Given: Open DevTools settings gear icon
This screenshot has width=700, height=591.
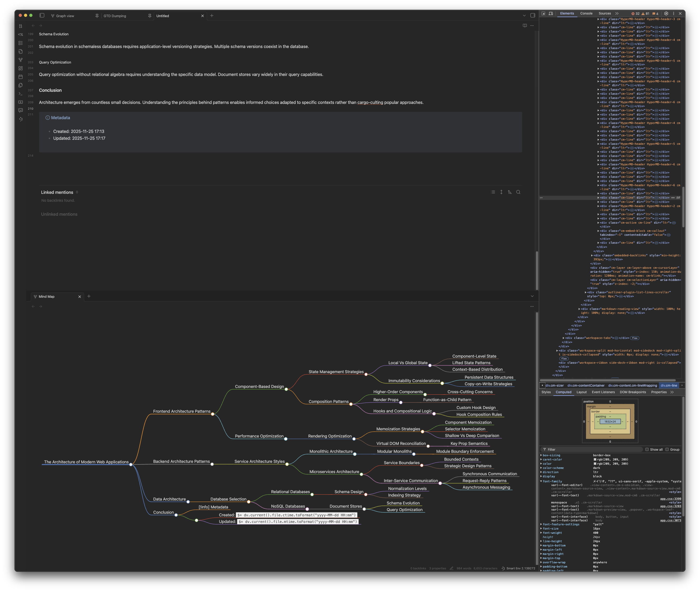Looking at the screenshot, I should pyautogui.click(x=666, y=14).
